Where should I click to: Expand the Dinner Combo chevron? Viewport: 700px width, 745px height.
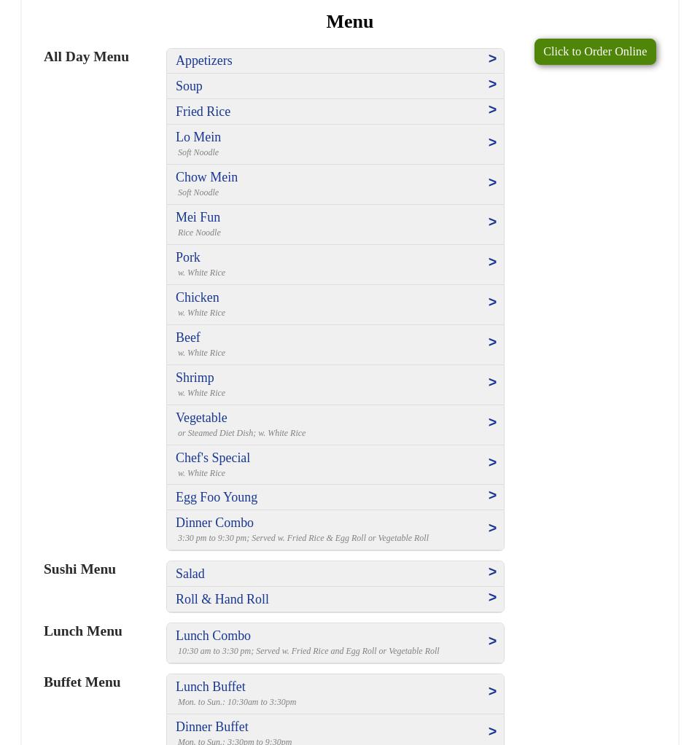pyautogui.click(x=492, y=528)
